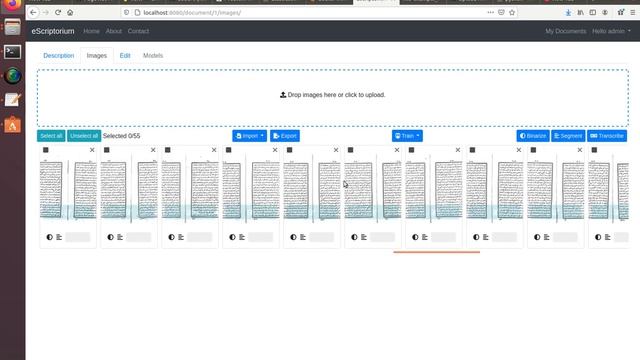This screenshot has height=360, width=640.
Task: Go to the browser Home page
Action: coord(70,13)
